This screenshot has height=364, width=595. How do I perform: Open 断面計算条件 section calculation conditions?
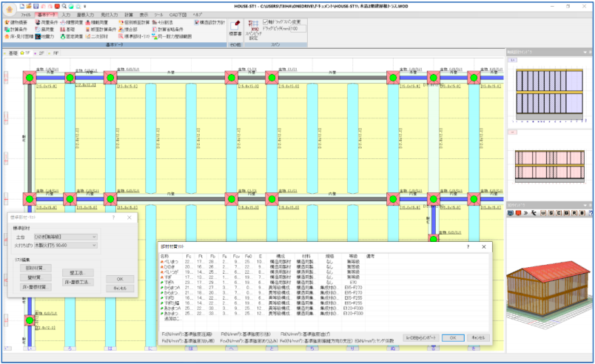pos(101,29)
